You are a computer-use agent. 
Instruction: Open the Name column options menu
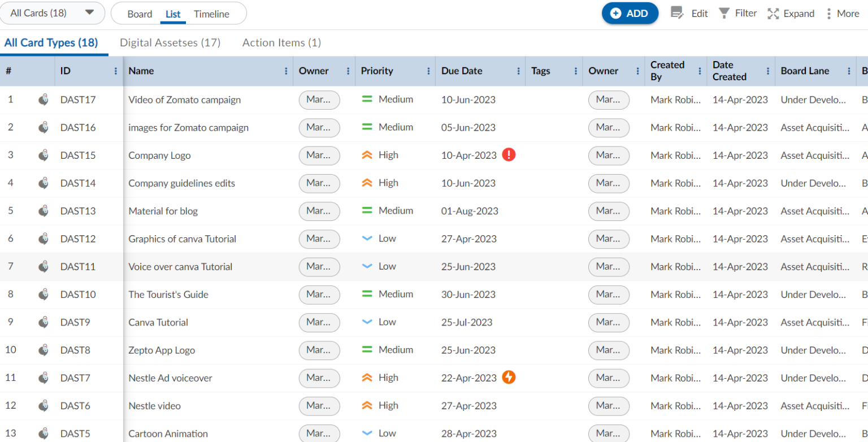pos(287,71)
